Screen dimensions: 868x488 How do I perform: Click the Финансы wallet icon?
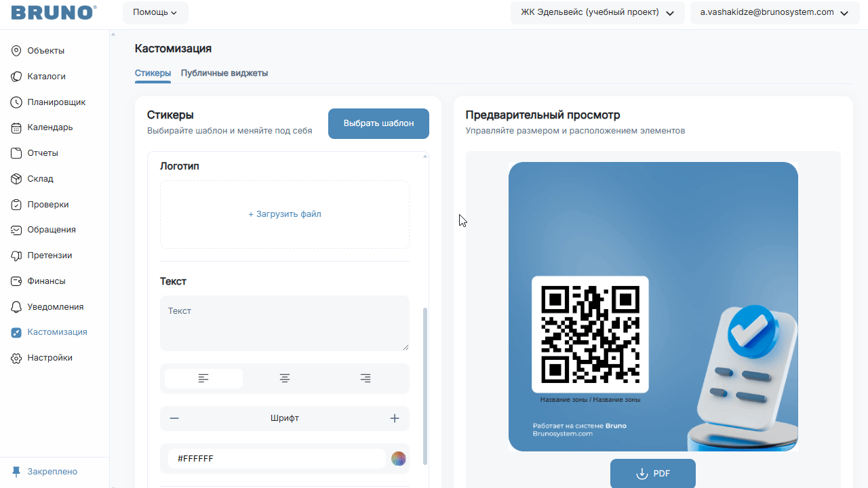[17, 281]
